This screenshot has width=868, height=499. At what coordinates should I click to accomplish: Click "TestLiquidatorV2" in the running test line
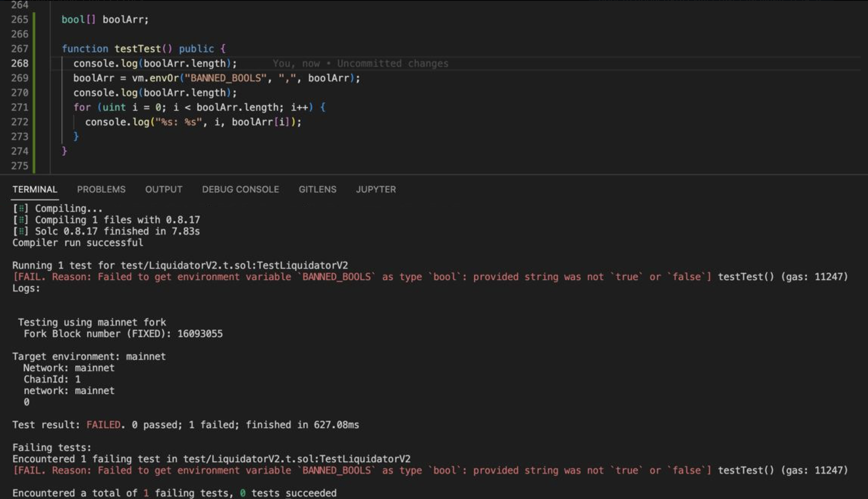(300, 265)
